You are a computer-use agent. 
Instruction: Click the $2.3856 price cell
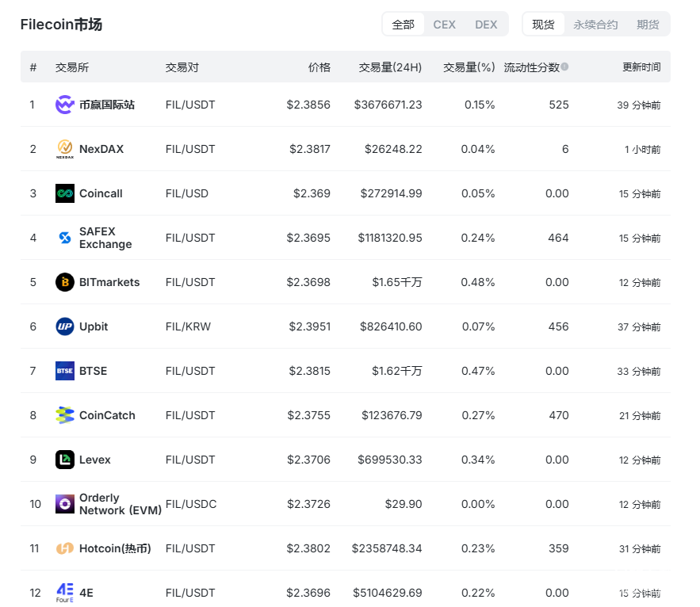[x=308, y=105]
